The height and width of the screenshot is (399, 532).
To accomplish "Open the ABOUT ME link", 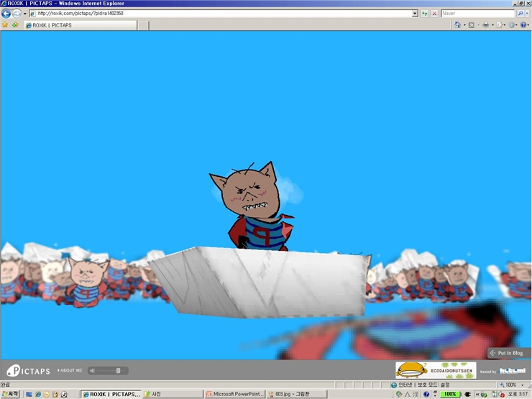I will [70, 370].
